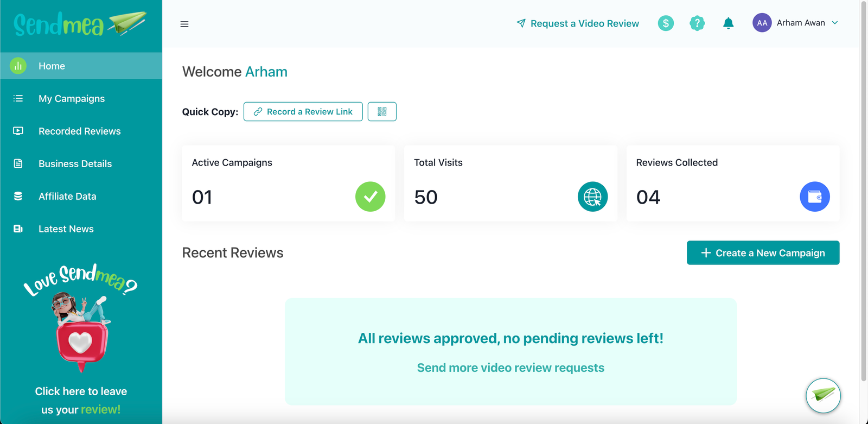This screenshot has width=868, height=424.
Task: Click the Sendmea logo
Action: [x=80, y=24]
